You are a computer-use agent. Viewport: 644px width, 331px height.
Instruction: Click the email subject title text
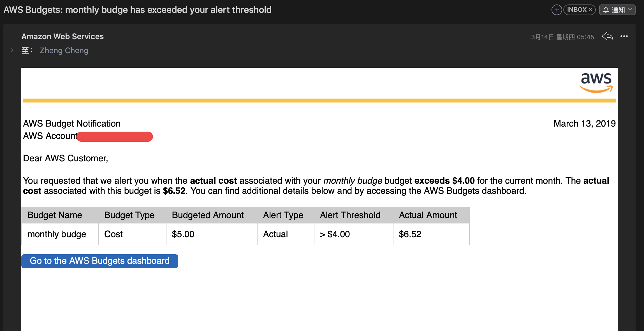137,10
